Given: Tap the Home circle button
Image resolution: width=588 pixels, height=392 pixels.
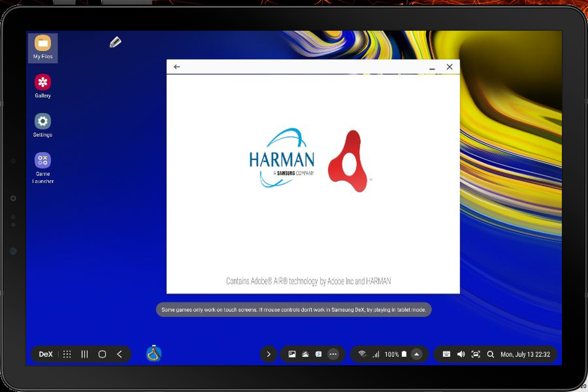Looking at the screenshot, I should [x=102, y=354].
